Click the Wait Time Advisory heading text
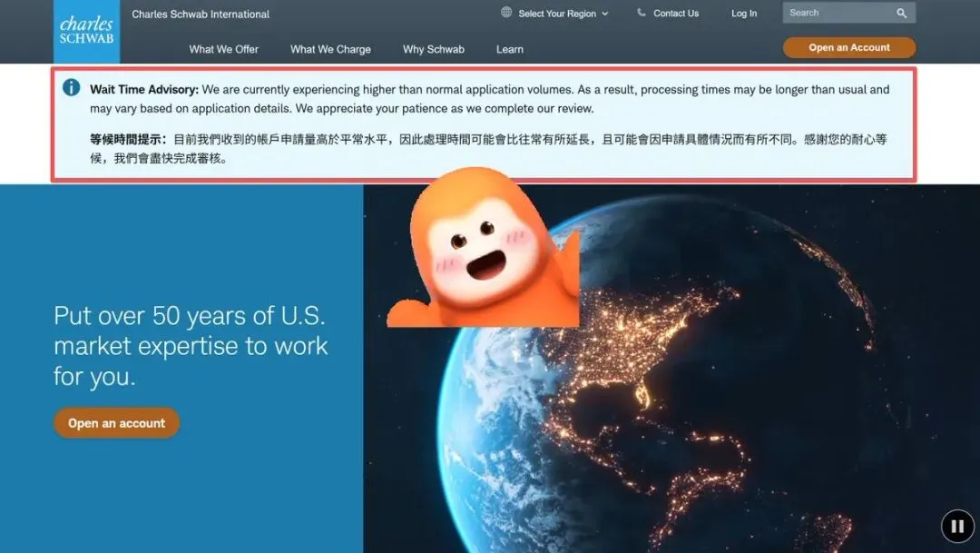 tap(144, 90)
